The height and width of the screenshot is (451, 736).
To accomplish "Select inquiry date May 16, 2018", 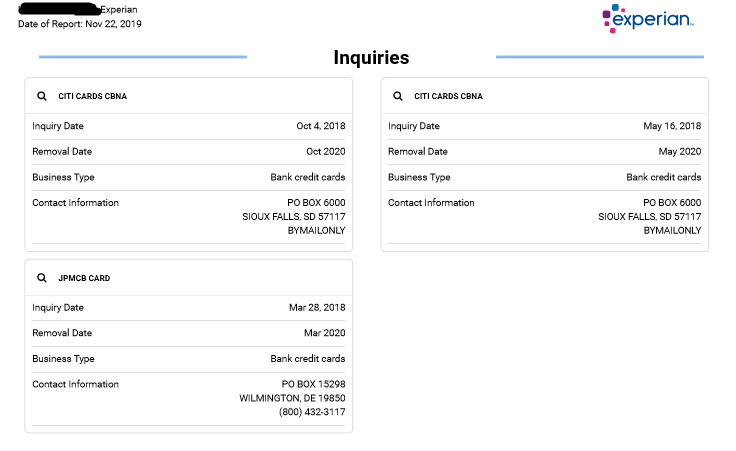I will [x=672, y=126].
